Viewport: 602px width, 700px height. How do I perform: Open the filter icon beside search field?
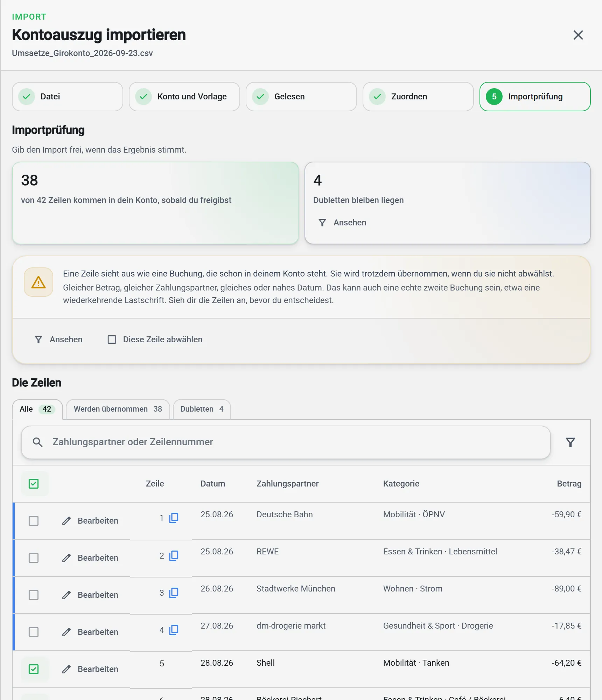(570, 442)
